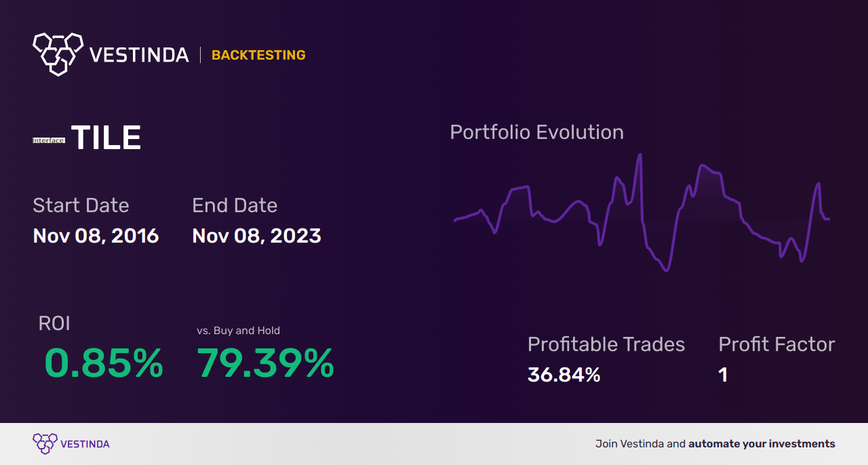Select the 0.85% ROI value
This screenshot has height=465, width=868.
[104, 363]
